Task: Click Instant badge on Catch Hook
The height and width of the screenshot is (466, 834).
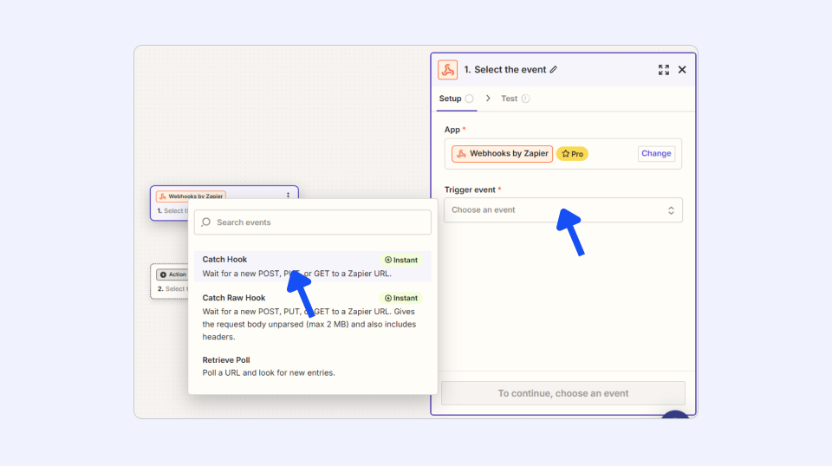Action: point(401,260)
